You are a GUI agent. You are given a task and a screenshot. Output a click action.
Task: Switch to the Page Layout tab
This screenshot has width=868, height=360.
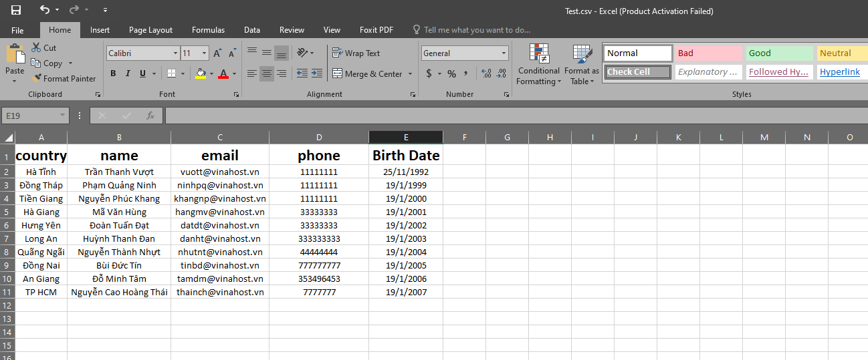tap(150, 30)
